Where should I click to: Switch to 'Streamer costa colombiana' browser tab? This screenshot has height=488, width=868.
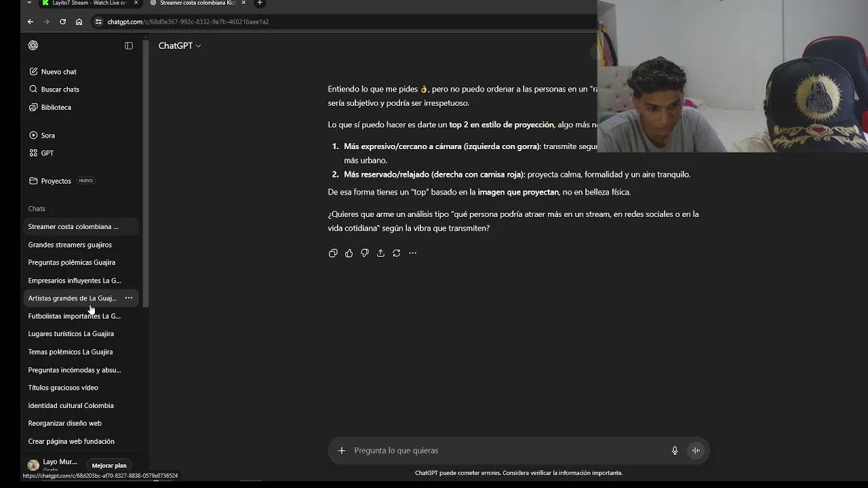pos(197,3)
